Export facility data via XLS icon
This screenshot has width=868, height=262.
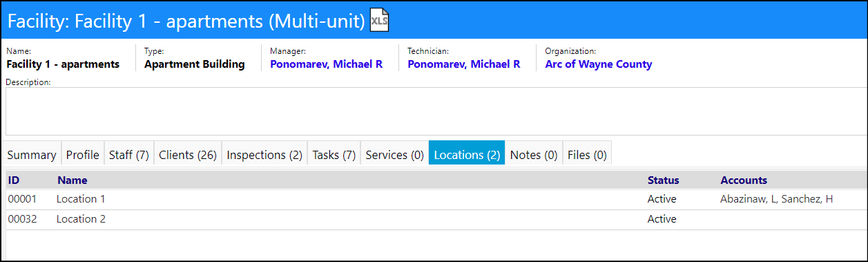pos(380,21)
